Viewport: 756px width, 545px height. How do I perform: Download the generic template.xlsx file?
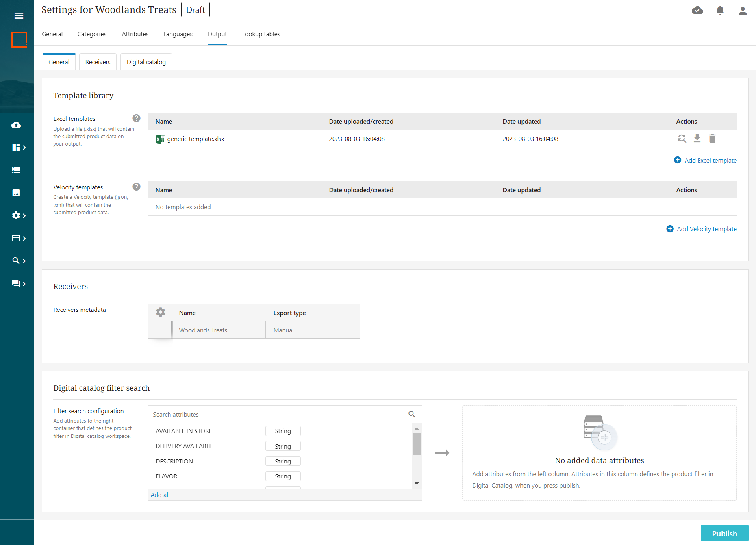pos(697,139)
